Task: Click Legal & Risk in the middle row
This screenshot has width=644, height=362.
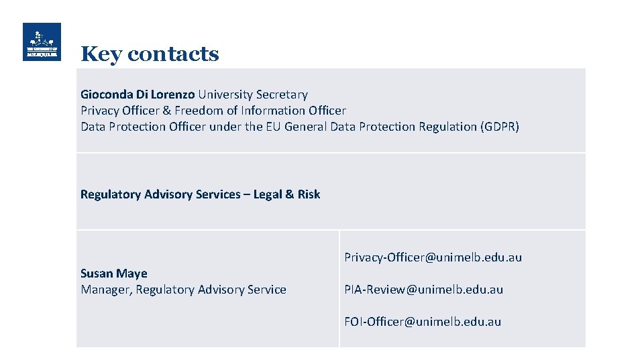Action: (286, 194)
